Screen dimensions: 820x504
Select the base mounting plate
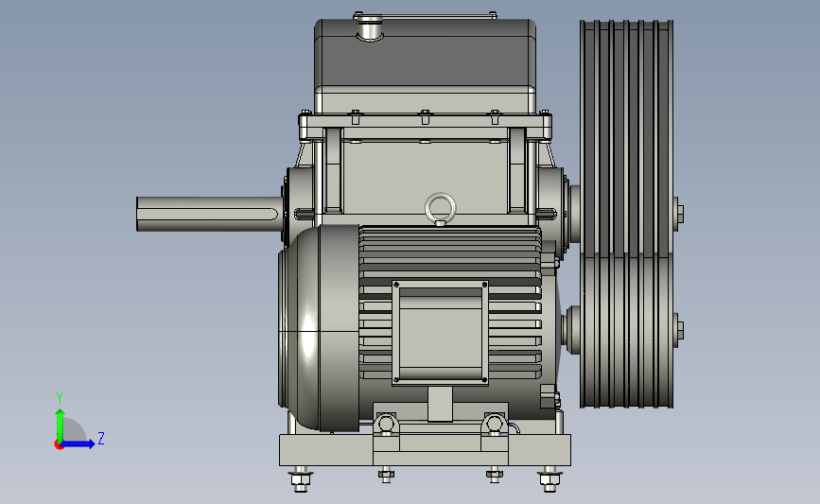(425, 449)
